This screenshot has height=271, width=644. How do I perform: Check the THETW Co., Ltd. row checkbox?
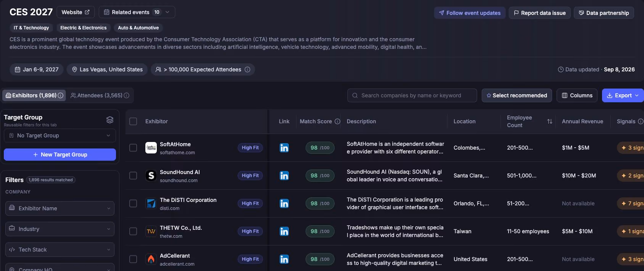tap(133, 231)
